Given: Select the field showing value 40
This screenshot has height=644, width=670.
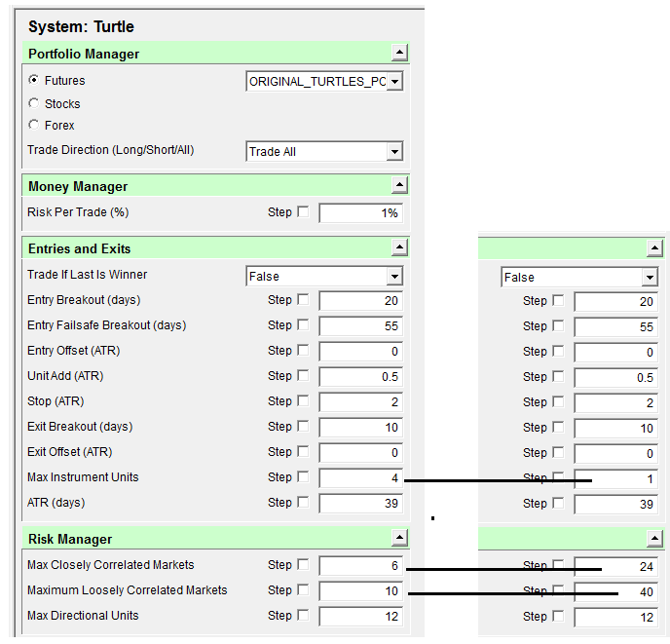Looking at the screenshot, I should tap(615, 591).
